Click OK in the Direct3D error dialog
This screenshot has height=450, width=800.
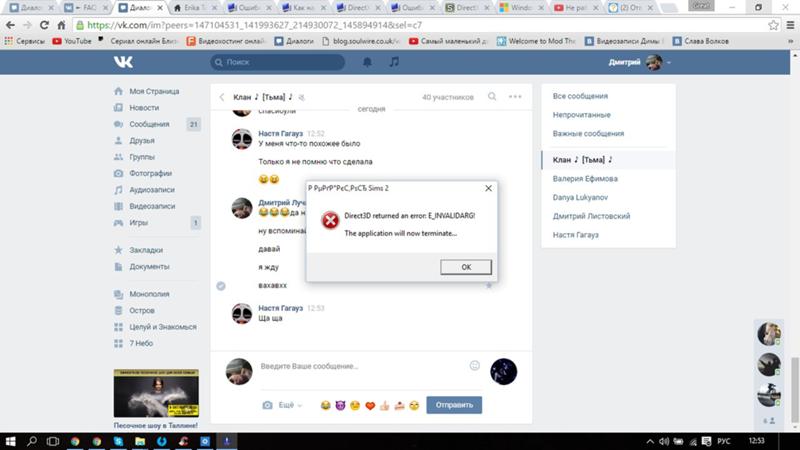[x=466, y=267]
